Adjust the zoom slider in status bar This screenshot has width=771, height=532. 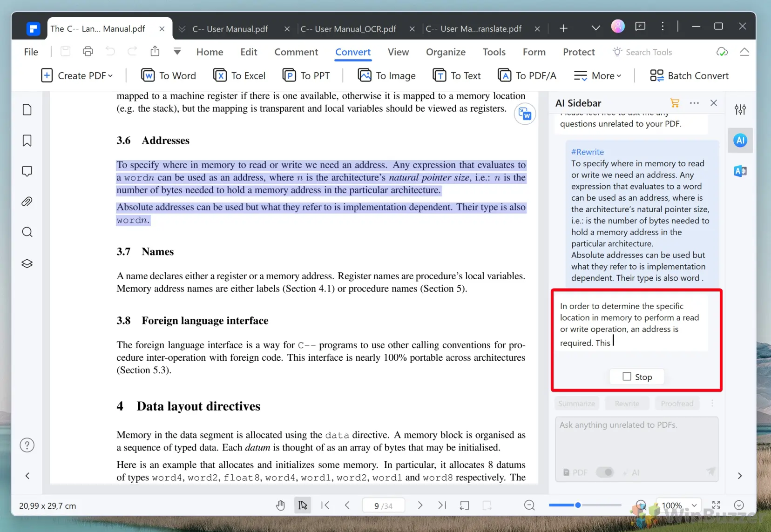(578, 505)
